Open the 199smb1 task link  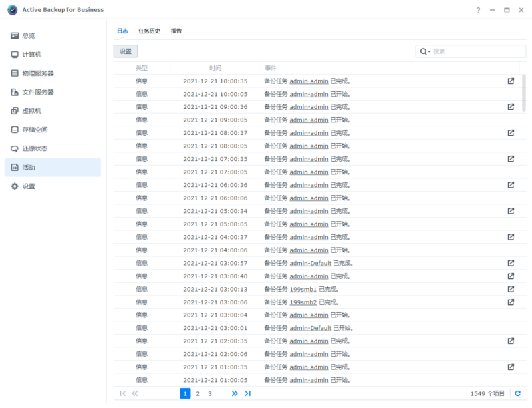303,289
